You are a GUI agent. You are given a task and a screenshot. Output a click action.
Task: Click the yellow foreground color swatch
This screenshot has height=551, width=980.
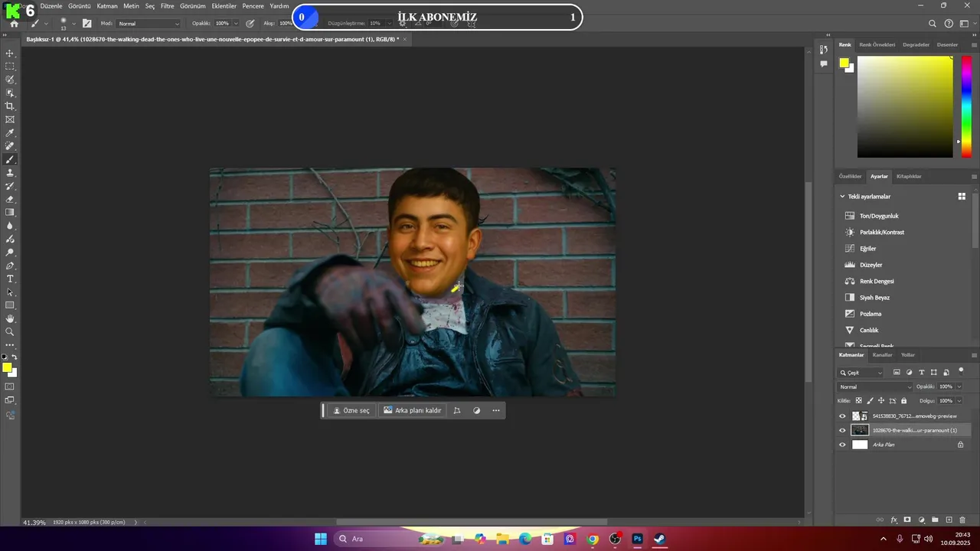pyautogui.click(x=7, y=368)
